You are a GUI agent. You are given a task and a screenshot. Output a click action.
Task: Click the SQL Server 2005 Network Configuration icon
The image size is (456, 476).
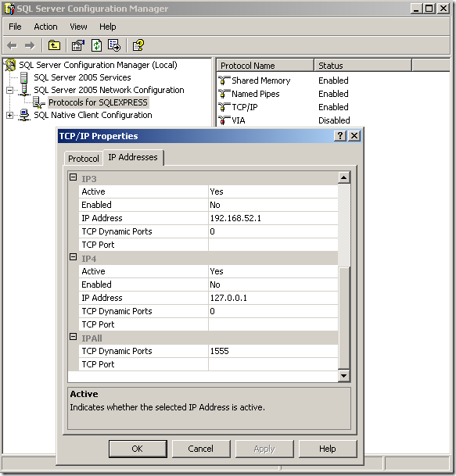coord(24,90)
